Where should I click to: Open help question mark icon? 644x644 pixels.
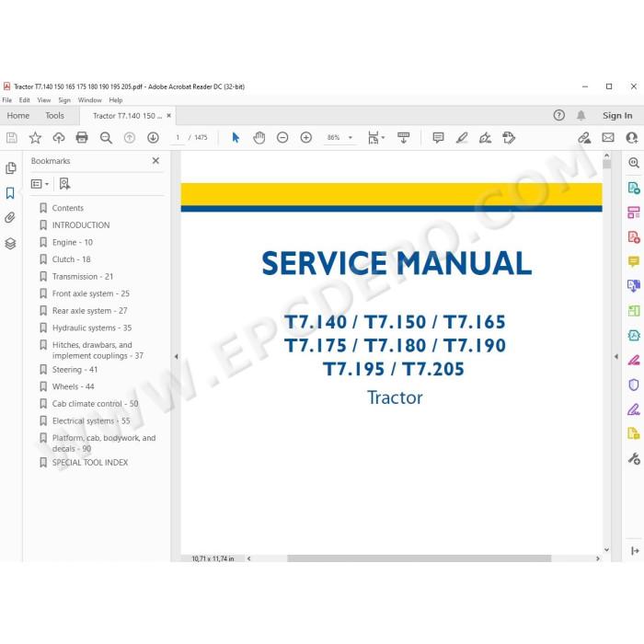pyautogui.click(x=559, y=115)
